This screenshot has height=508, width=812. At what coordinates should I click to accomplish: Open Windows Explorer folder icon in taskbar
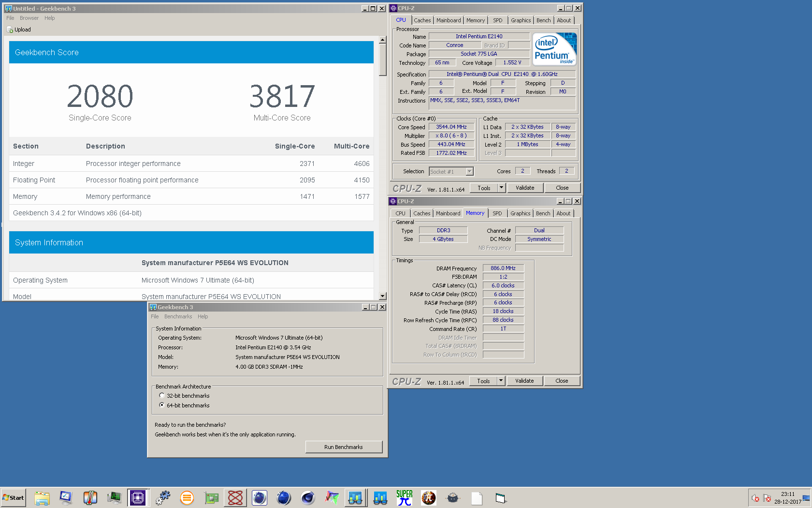click(x=42, y=498)
